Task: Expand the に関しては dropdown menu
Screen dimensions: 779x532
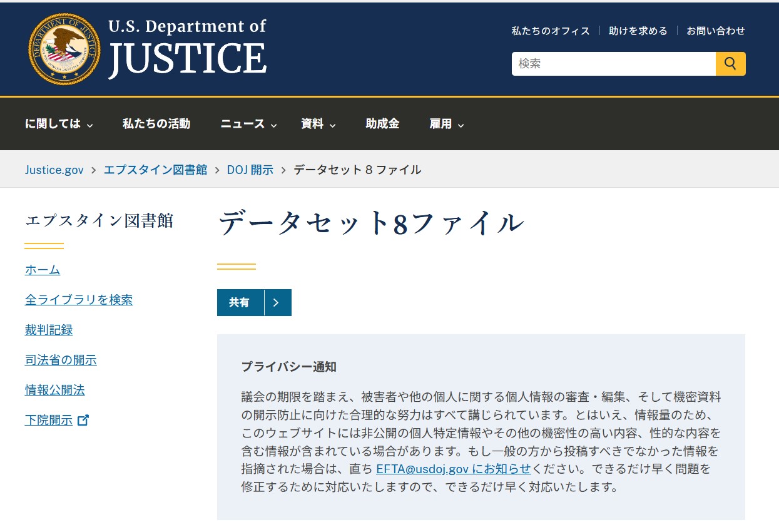Action: tap(59, 124)
